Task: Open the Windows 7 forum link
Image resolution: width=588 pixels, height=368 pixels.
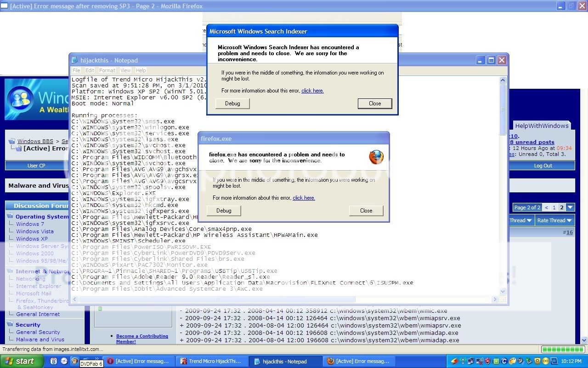Action: point(30,224)
